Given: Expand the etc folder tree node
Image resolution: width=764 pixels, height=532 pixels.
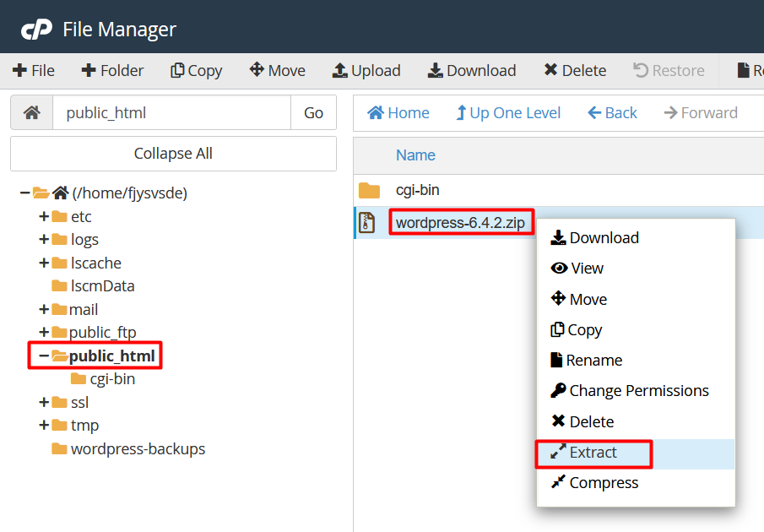Looking at the screenshot, I should (44, 217).
